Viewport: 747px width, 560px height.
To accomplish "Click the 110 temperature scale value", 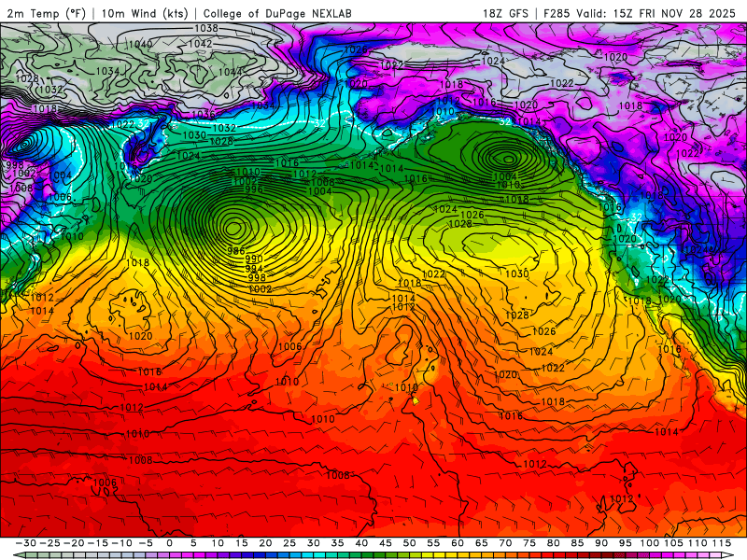I will [698, 543].
